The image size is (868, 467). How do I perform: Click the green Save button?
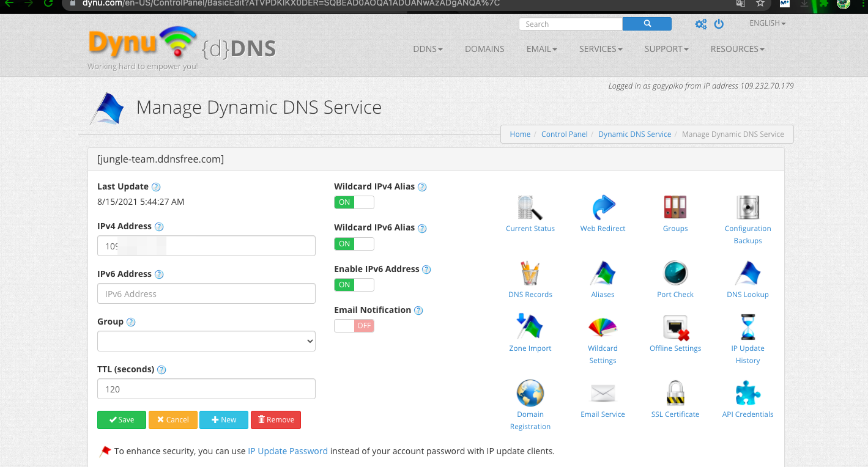122,420
